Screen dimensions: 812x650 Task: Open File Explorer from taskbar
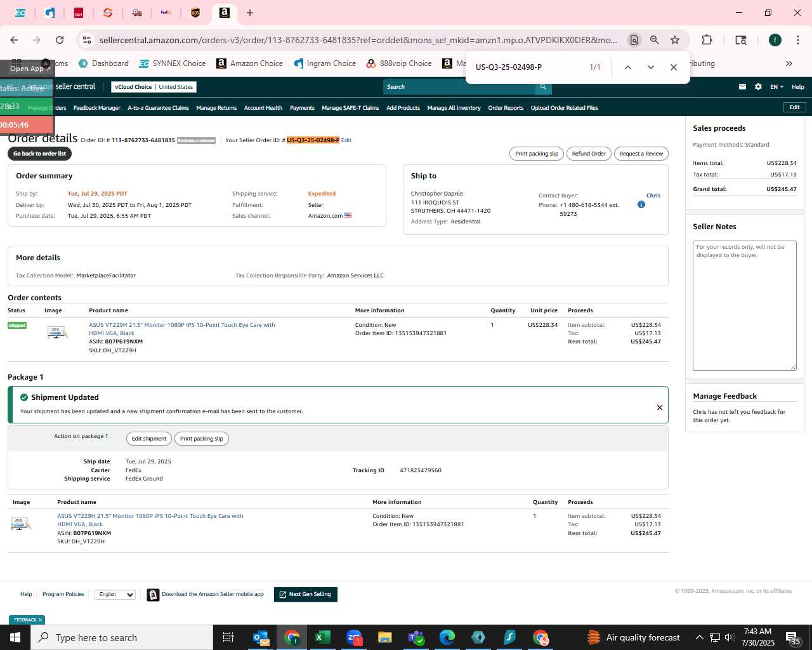pos(384,637)
